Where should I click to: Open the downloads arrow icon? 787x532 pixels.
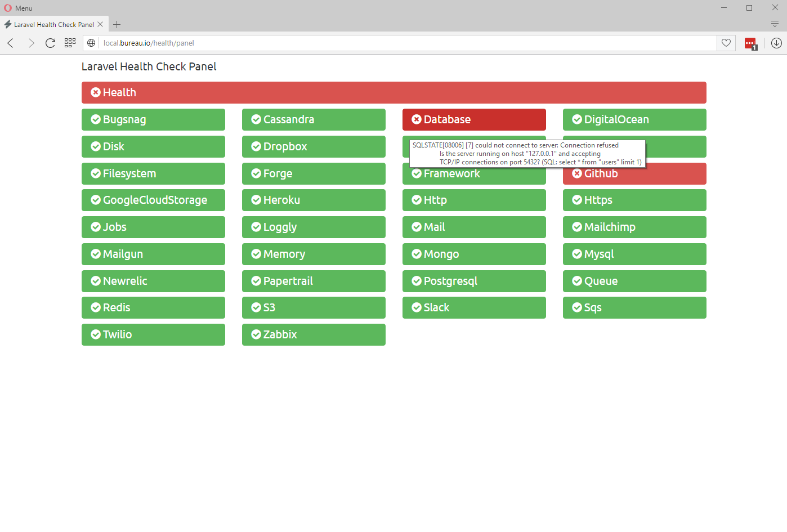(x=776, y=43)
